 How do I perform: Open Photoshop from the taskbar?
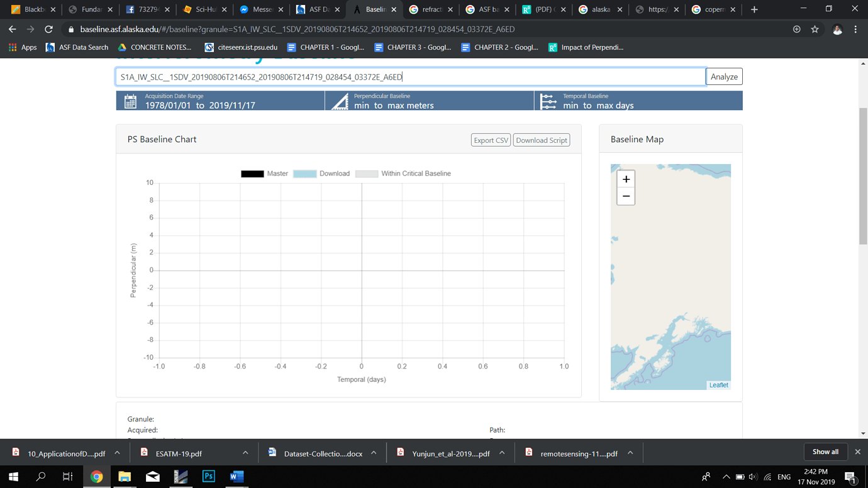[x=208, y=476]
